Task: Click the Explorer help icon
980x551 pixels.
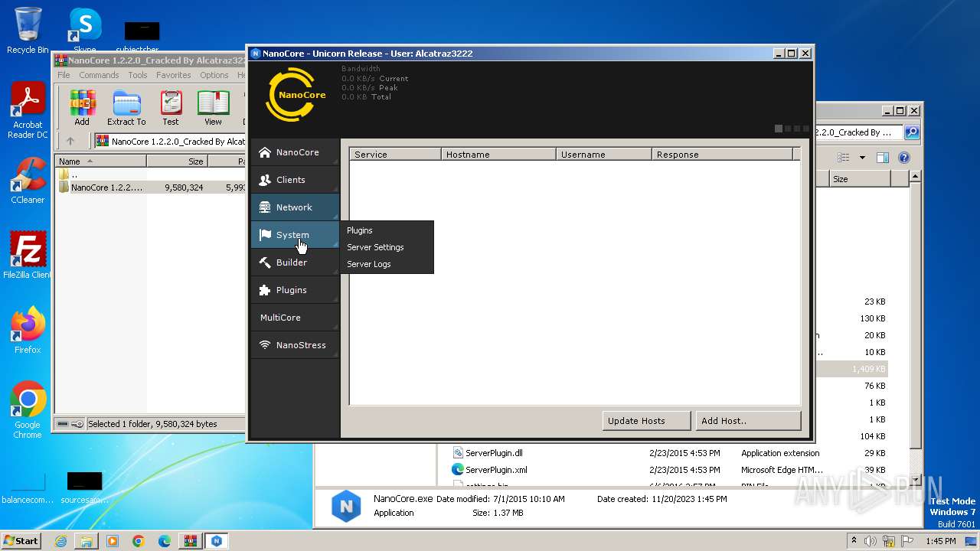Action: pyautogui.click(x=903, y=158)
